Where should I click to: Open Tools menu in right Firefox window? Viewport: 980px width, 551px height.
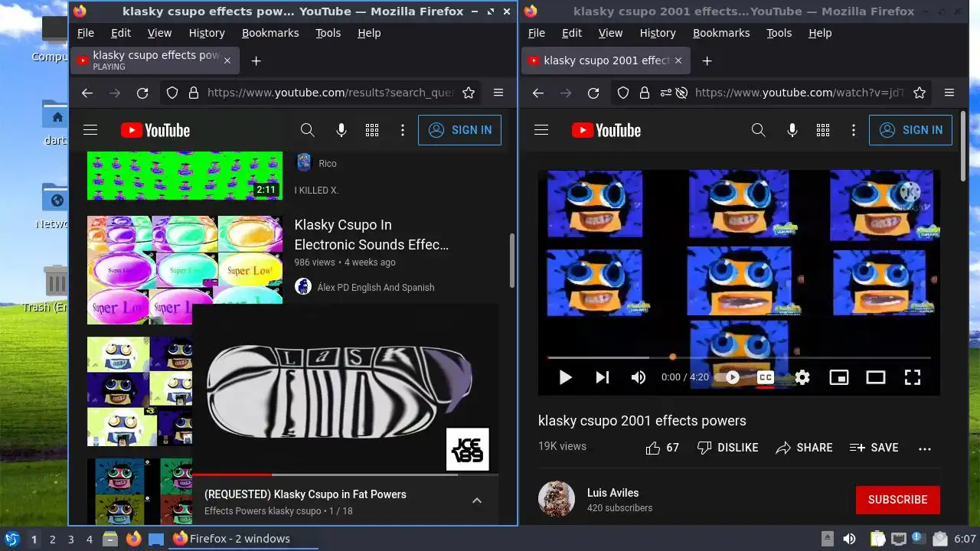(779, 33)
